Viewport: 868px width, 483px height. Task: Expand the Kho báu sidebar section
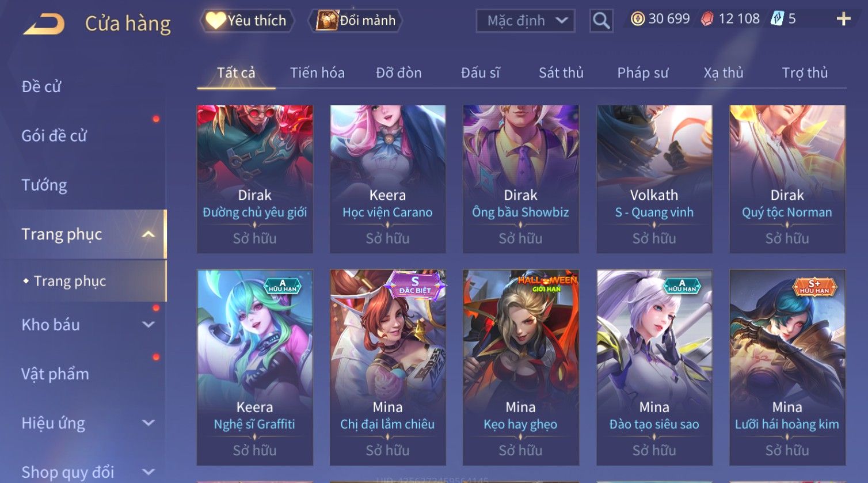tap(148, 325)
